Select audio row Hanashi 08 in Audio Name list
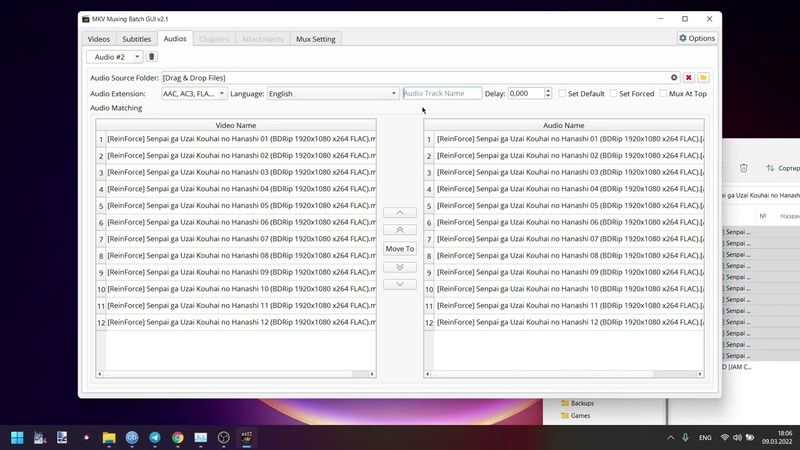Screen dimensions: 800x450 pos(569,256)
